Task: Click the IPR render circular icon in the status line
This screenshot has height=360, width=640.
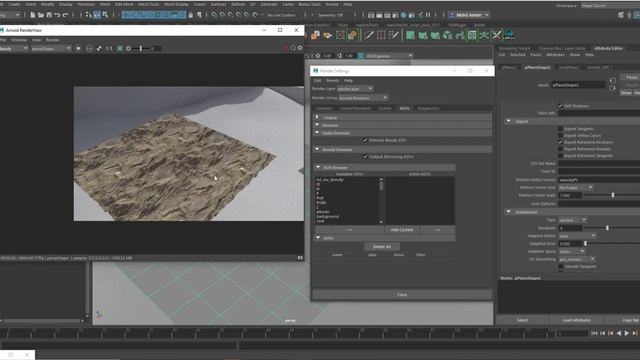Action: [404, 15]
